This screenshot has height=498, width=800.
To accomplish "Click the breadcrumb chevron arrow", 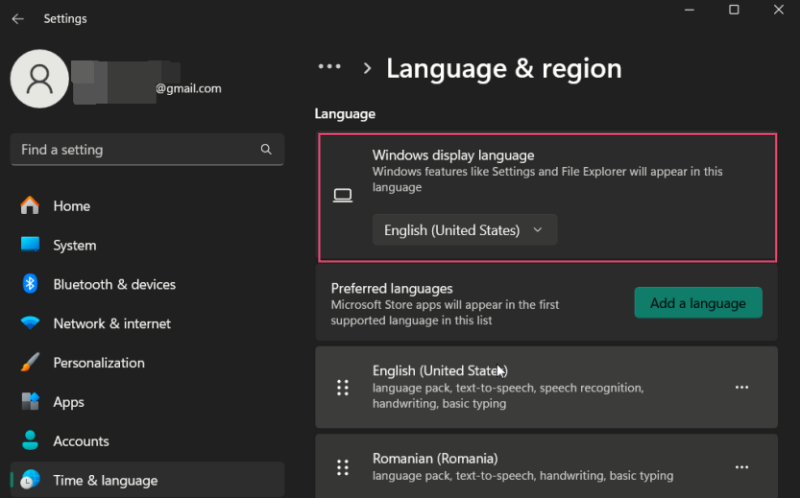I will pos(367,68).
